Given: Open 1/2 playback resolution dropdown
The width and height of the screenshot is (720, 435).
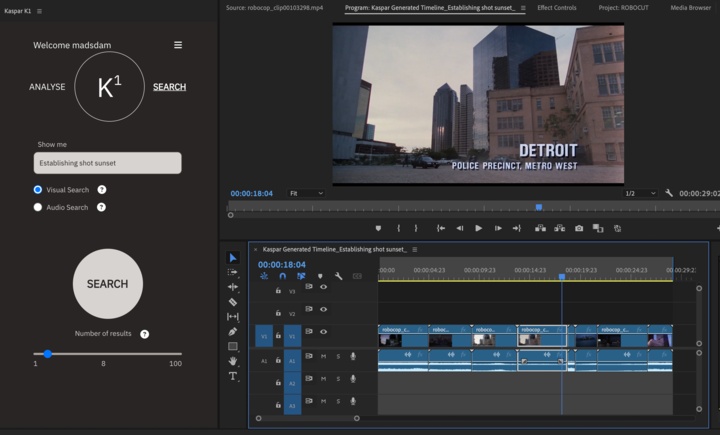Looking at the screenshot, I should 641,193.
